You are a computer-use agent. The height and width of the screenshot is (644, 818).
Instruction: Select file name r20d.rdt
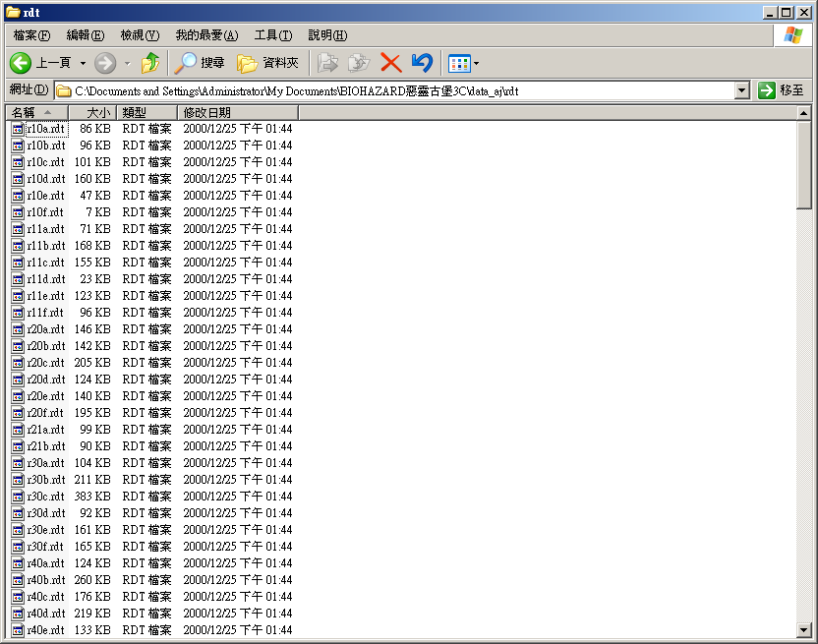tap(46, 380)
